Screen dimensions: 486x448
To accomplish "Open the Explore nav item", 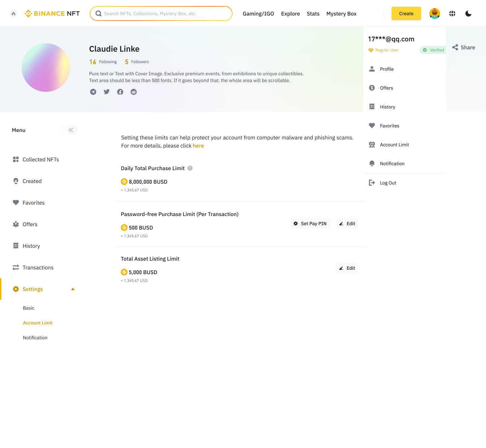I will 291,14.
